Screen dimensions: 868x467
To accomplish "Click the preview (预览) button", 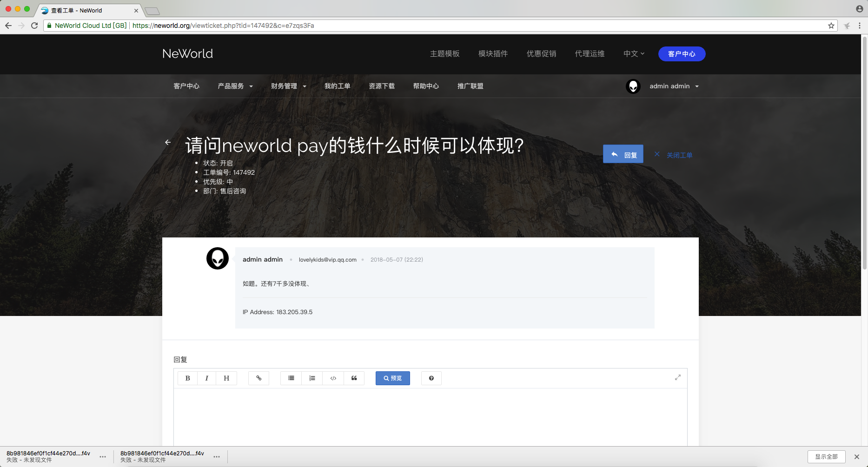I will pos(393,378).
